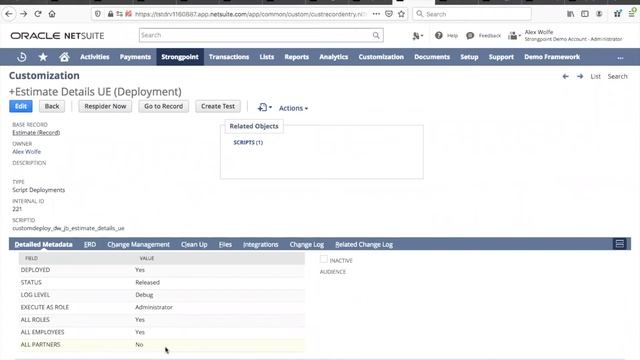The width and height of the screenshot is (640, 360).
Task: Click the Pocket save icon
Action: point(389,14)
